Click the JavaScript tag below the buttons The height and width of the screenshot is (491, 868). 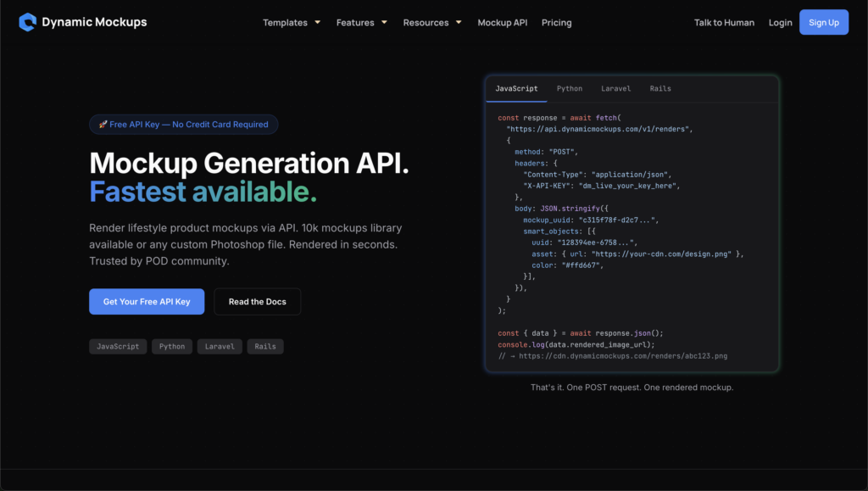tap(118, 347)
